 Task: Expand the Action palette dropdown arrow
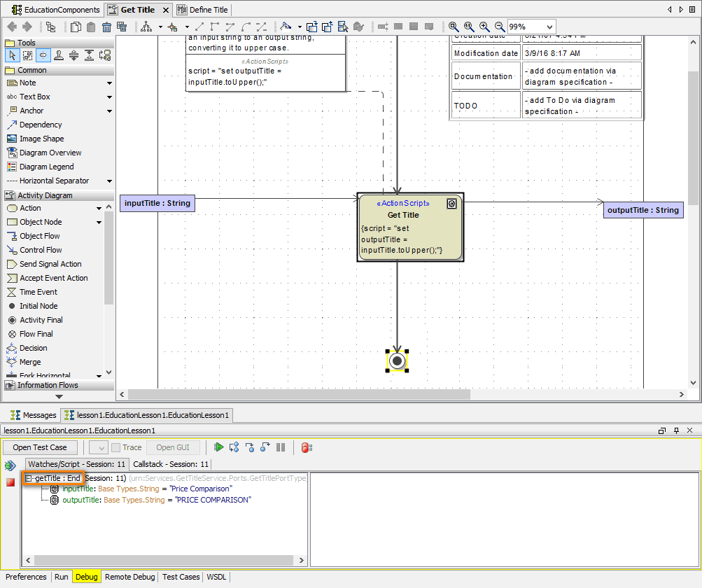[x=99, y=209]
